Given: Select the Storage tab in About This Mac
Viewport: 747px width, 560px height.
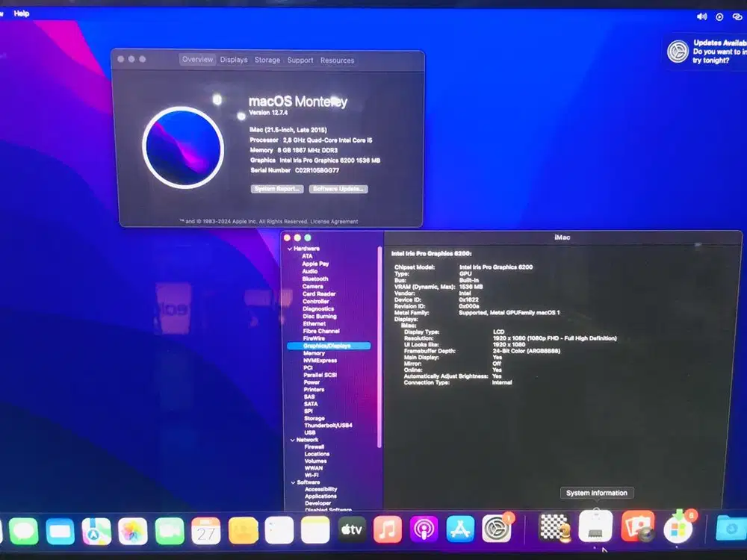Looking at the screenshot, I should pos(267,60).
